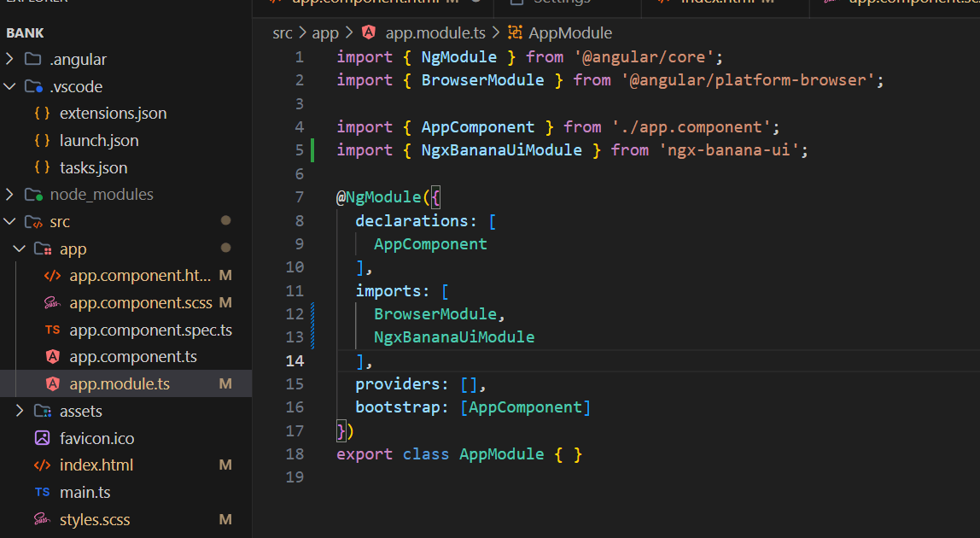Click the TS icon beside app.component.spec.ts
980x538 pixels.
[53, 330]
